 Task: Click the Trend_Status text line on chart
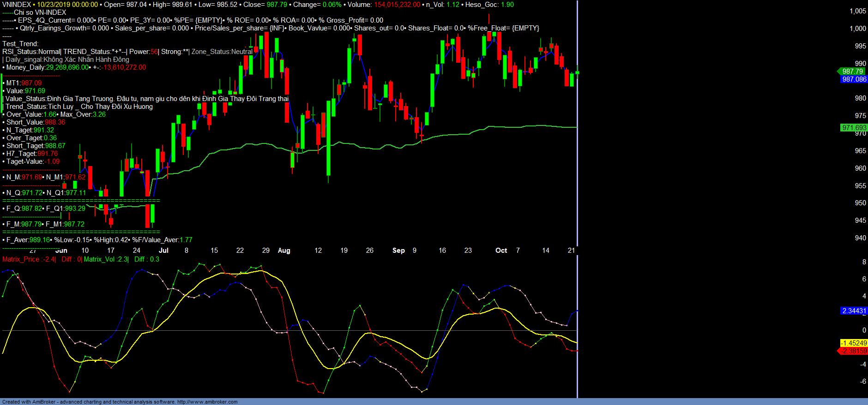pyautogui.click(x=78, y=107)
